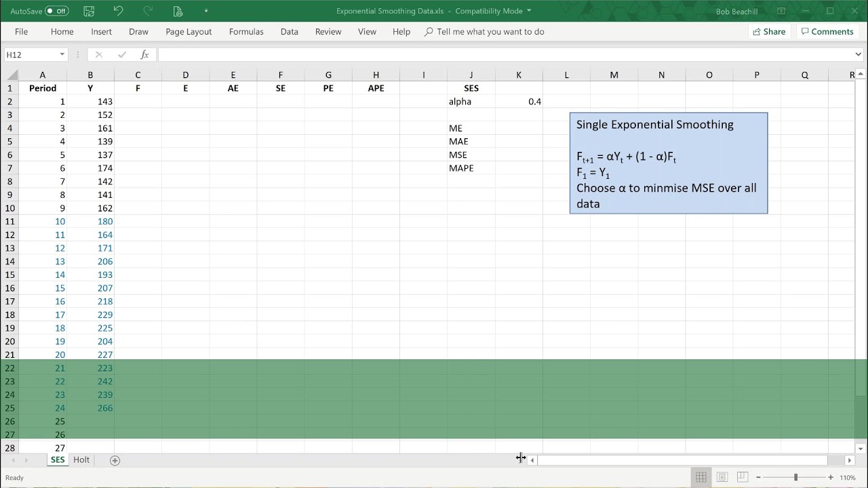868x488 pixels.
Task: Click the Insert Function fx icon
Action: pyautogui.click(x=144, y=54)
